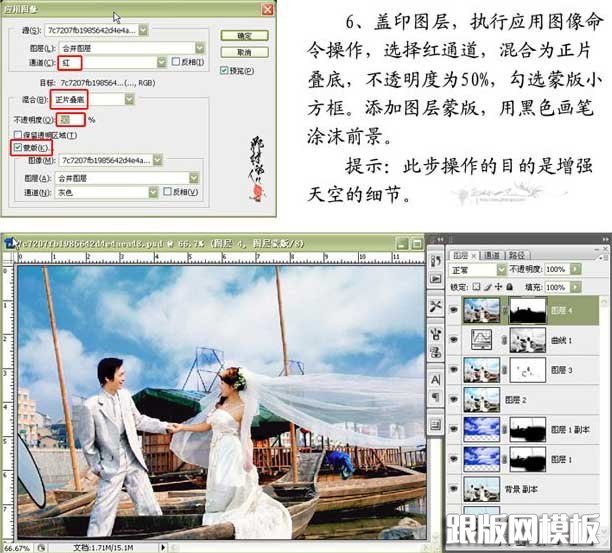Expand the panel dock double-arrow icon

[x=439, y=238]
